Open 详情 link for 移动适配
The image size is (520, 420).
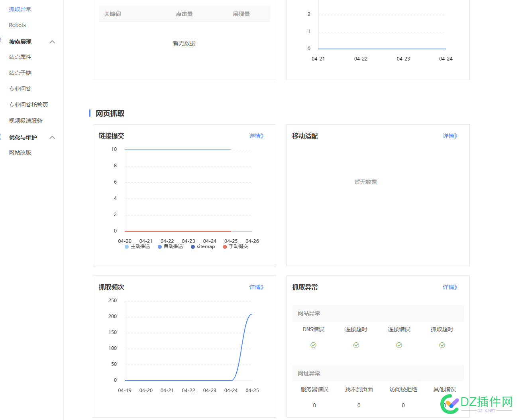coord(450,136)
